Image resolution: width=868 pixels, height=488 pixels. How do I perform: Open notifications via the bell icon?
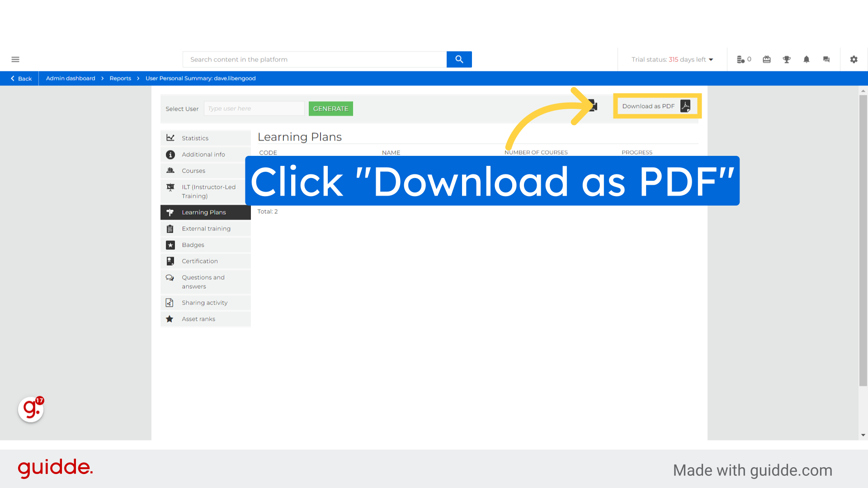tap(807, 59)
